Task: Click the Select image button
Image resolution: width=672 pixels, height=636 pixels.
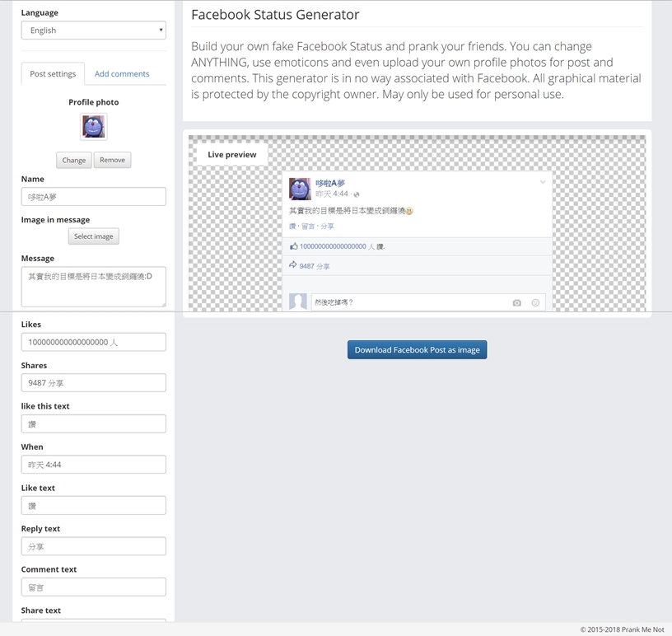Action: click(93, 236)
